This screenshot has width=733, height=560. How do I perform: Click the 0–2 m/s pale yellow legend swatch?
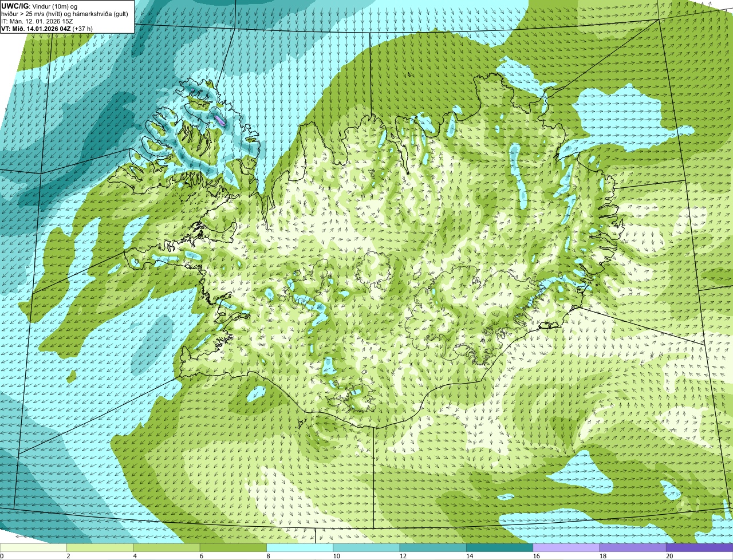point(33,548)
